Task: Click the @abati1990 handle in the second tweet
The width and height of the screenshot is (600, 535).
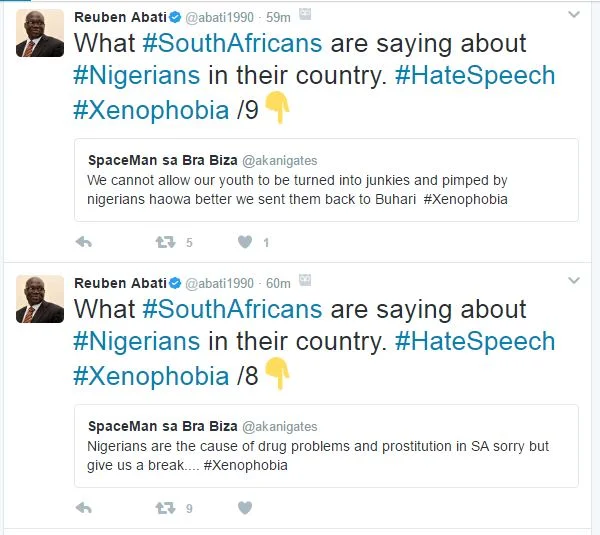Action: 220,283
